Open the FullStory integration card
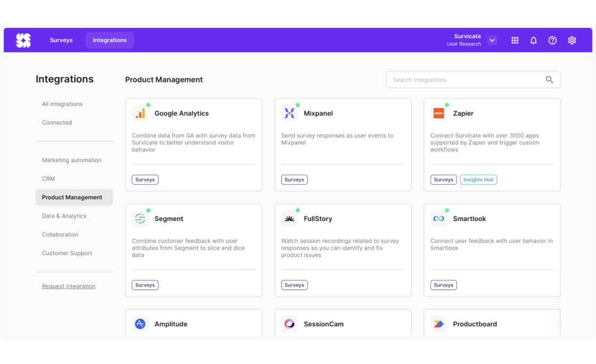The height and width of the screenshot is (364, 596). (343, 250)
